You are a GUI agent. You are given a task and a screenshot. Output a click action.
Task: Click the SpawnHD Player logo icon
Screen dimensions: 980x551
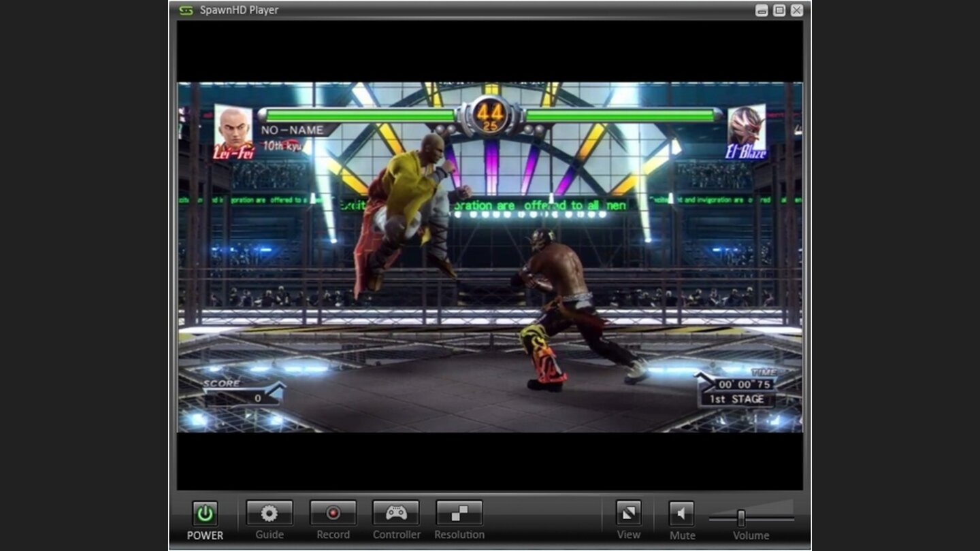coord(186,10)
